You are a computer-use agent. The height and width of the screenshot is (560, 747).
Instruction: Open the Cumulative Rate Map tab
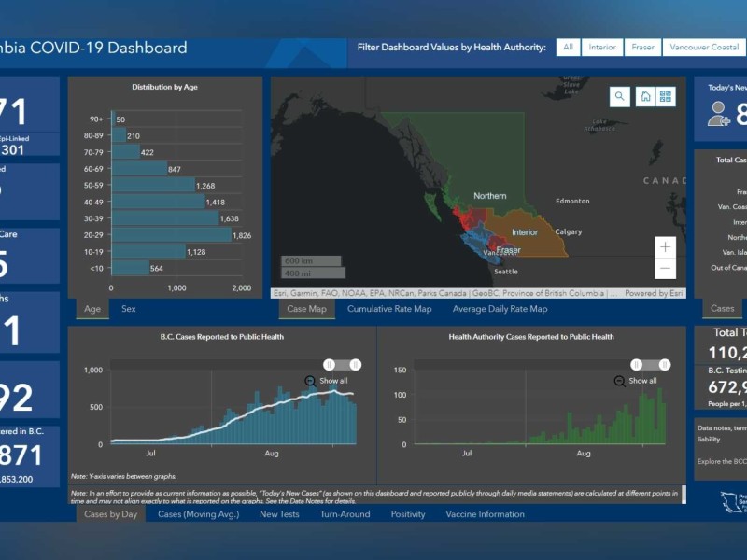tap(389, 309)
